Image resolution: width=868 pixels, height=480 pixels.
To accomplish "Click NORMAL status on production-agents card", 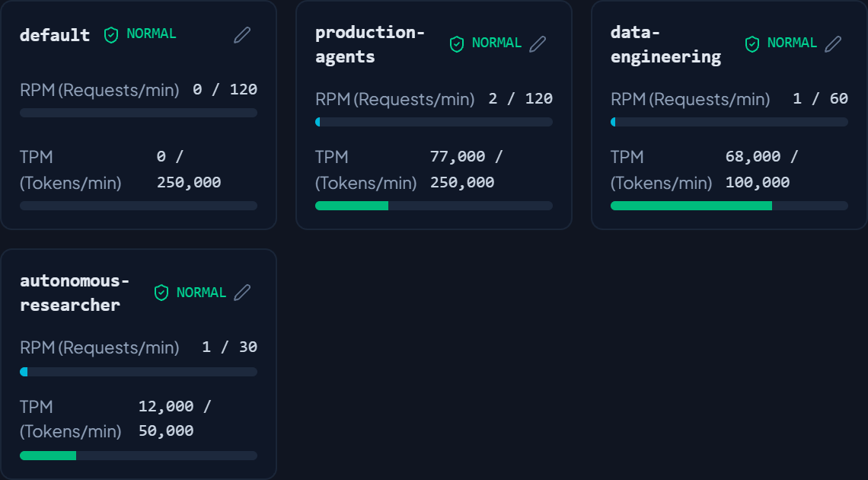I will click(x=496, y=43).
